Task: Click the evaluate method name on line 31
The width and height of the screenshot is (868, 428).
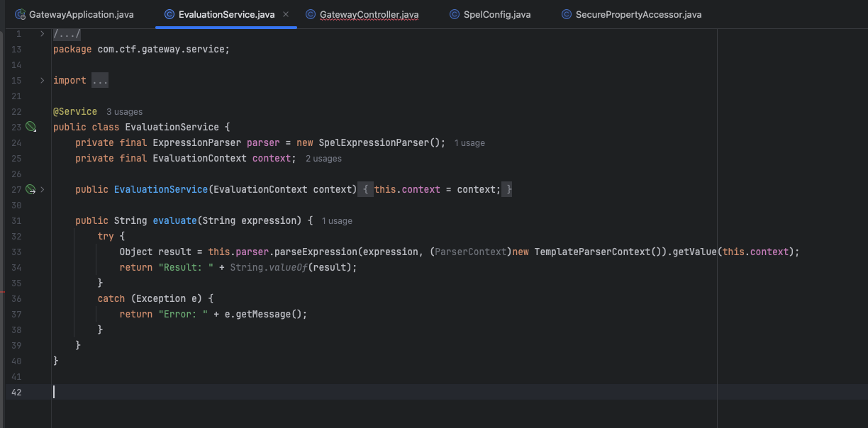Action: click(x=174, y=220)
